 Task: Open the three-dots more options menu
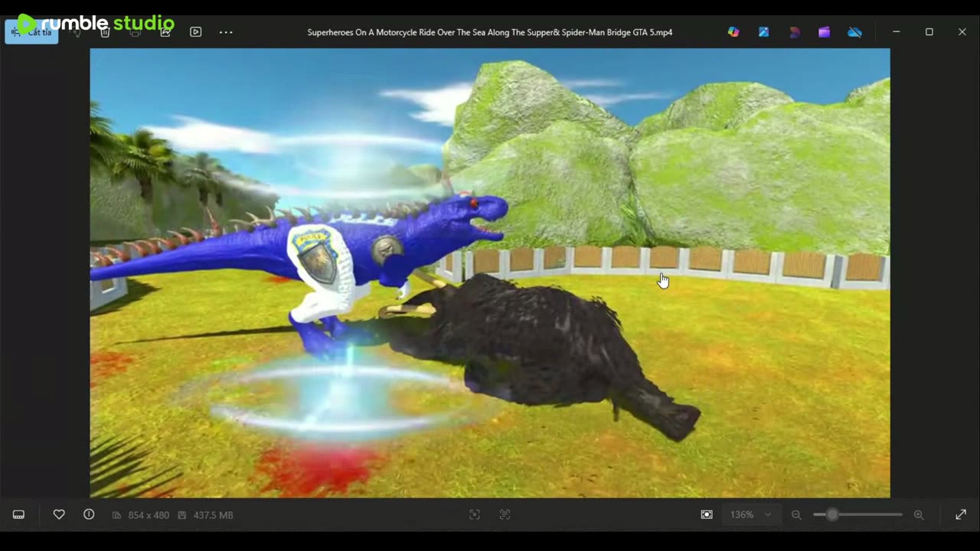tap(226, 32)
